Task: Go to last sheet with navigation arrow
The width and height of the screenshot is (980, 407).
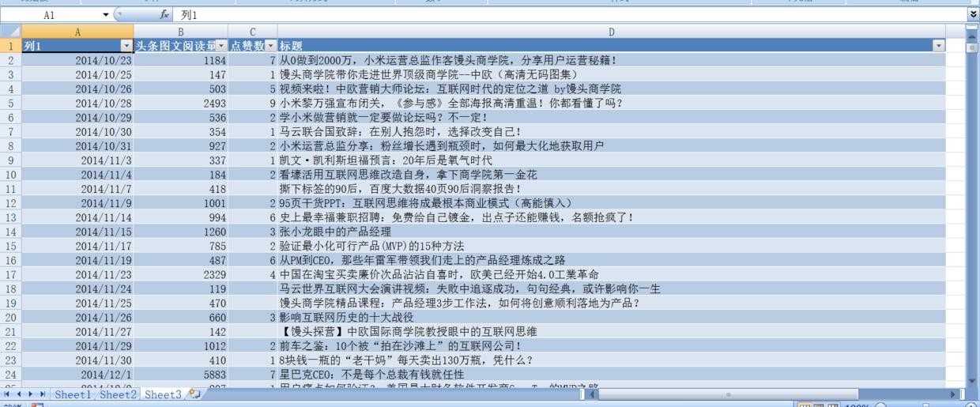Action: click(x=43, y=394)
